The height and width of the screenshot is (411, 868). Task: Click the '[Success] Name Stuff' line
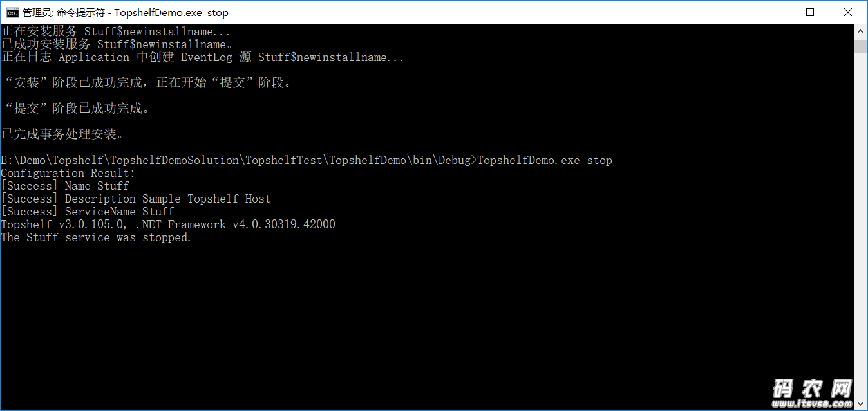pos(65,186)
